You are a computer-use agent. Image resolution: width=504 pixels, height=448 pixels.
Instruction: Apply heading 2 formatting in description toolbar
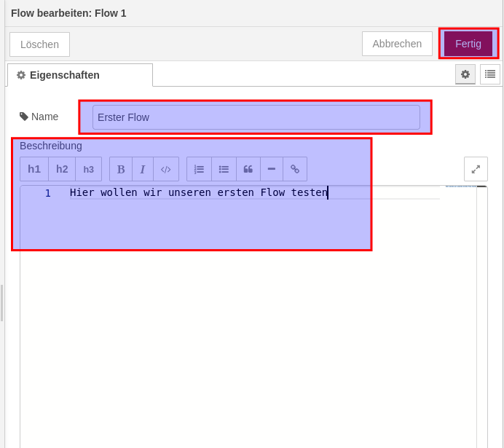click(x=62, y=169)
